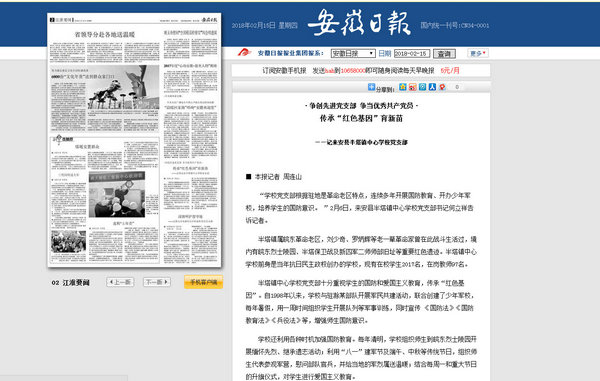Click the 02 江淮要闻 page label
The width and height of the screenshot is (600, 381).
tap(70, 283)
